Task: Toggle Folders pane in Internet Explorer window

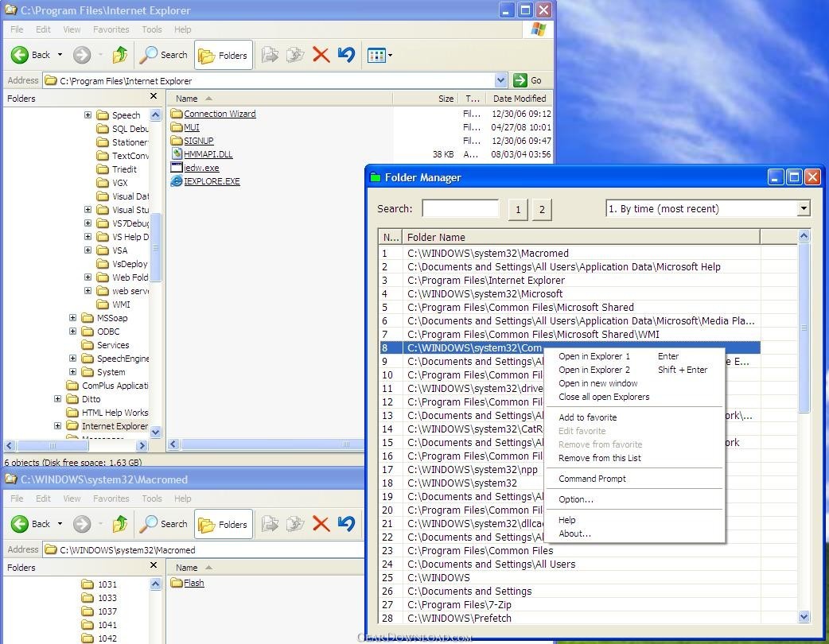Action: point(223,55)
